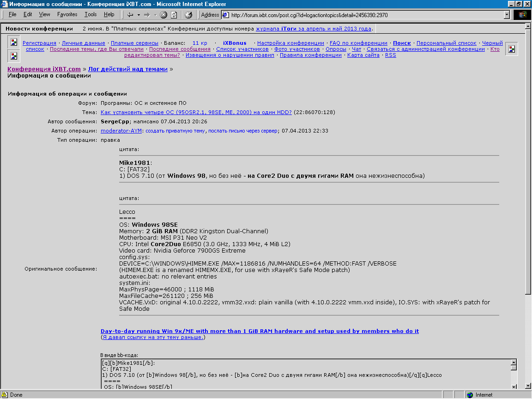Image resolution: width=532 pixels, height=399 pixels.
Task: Click the broken image icon at right of navigation links
Action: click(511, 49)
